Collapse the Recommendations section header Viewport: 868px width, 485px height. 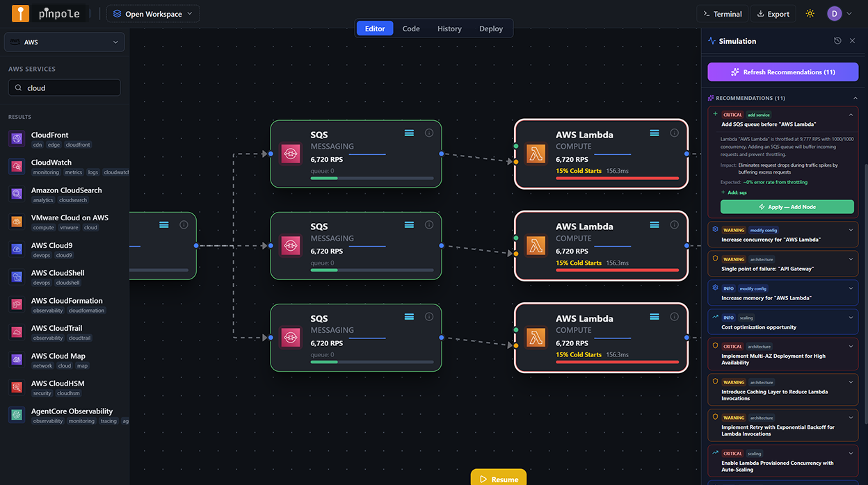point(855,98)
